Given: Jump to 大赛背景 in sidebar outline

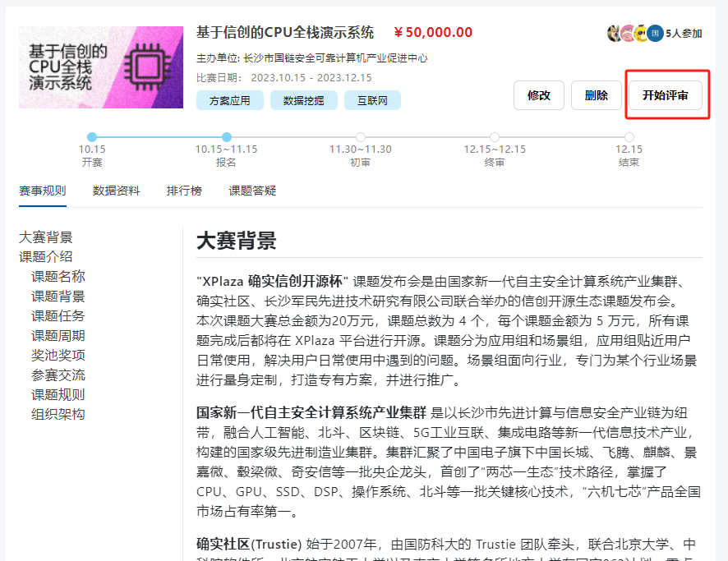Looking at the screenshot, I should point(46,237).
